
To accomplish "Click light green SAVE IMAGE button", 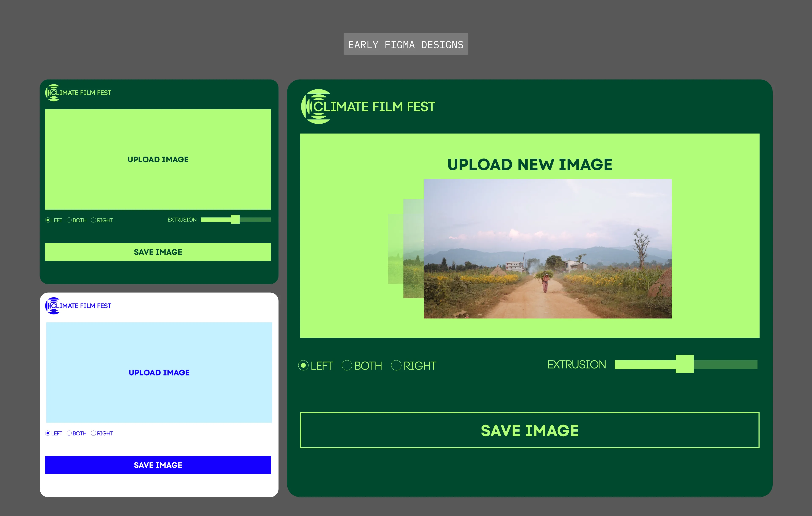I will (158, 252).
